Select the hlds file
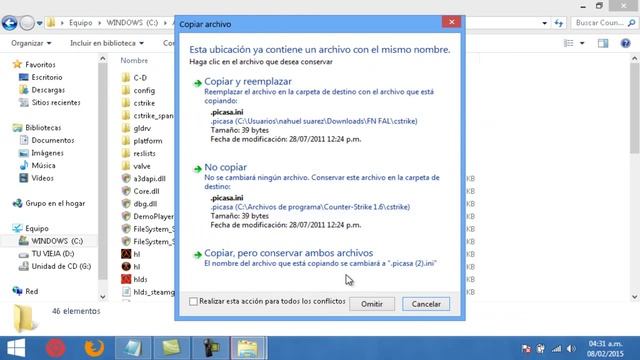 point(140,280)
